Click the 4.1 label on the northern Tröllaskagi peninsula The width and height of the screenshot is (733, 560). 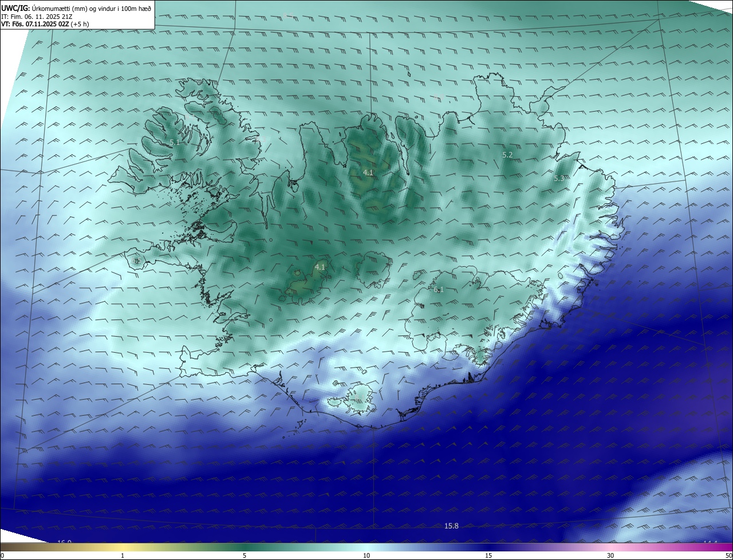pos(368,172)
